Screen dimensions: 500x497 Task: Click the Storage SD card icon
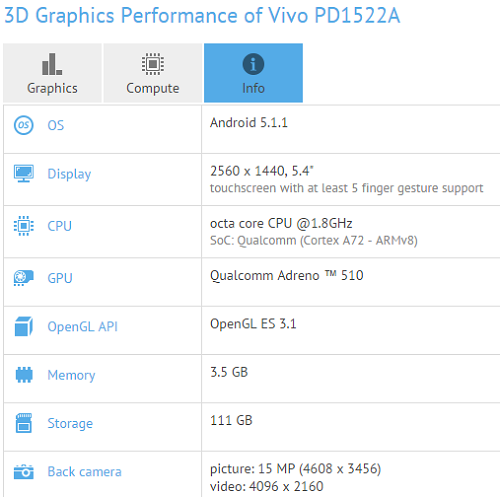point(24,423)
